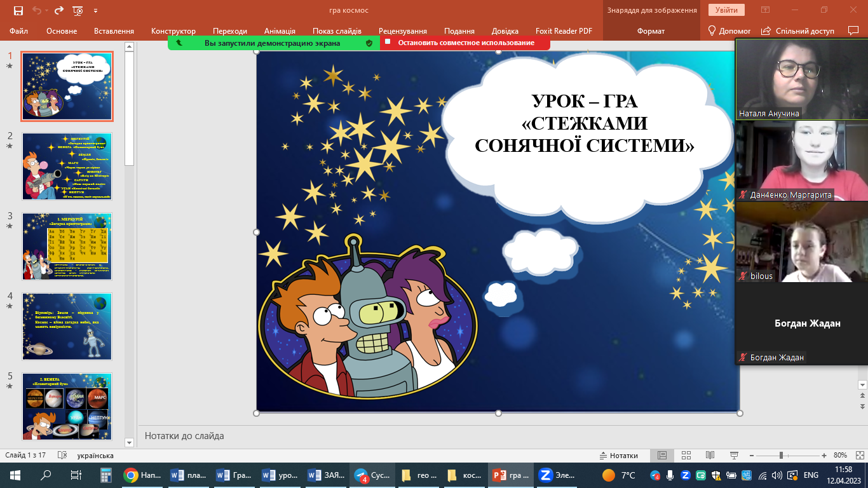Open the Формат picture tools tab

(x=651, y=30)
